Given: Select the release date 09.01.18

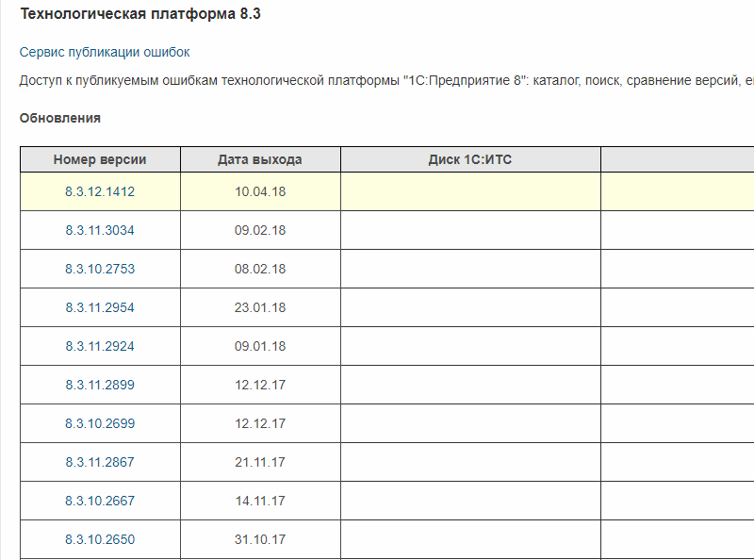Looking at the screenshot, I should (260, 346).
